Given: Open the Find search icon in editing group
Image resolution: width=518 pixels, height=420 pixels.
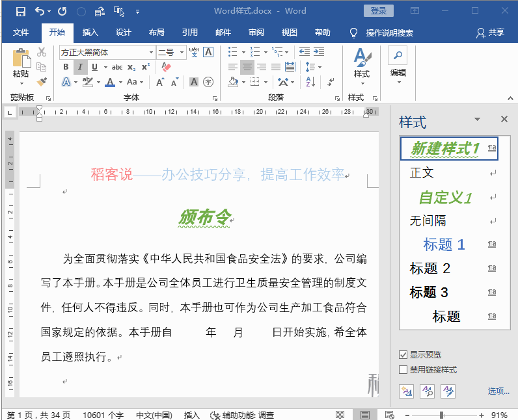Looking at the screenshot, I should (x=398, y=55).
